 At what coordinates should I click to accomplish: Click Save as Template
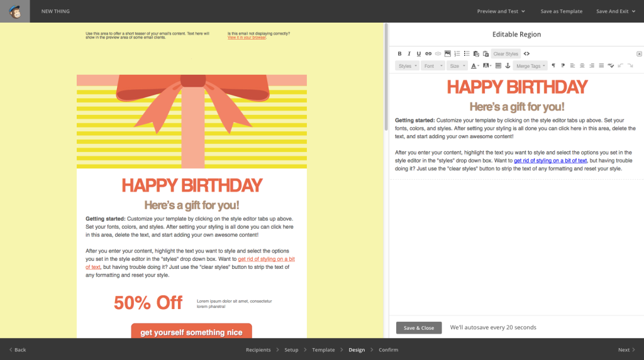[x=561, y=11]
